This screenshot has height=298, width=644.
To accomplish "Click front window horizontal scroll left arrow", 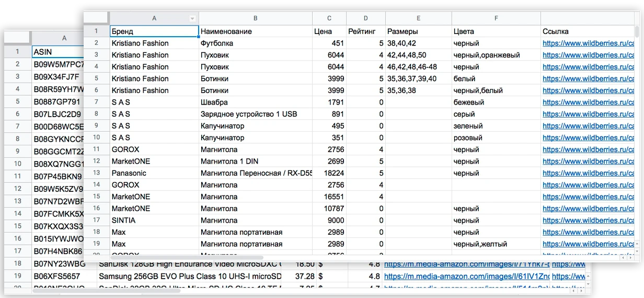I will [623, 257].
